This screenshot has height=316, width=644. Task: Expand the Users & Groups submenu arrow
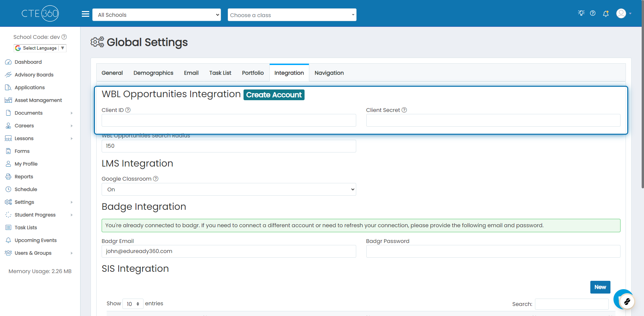point(71,253)
